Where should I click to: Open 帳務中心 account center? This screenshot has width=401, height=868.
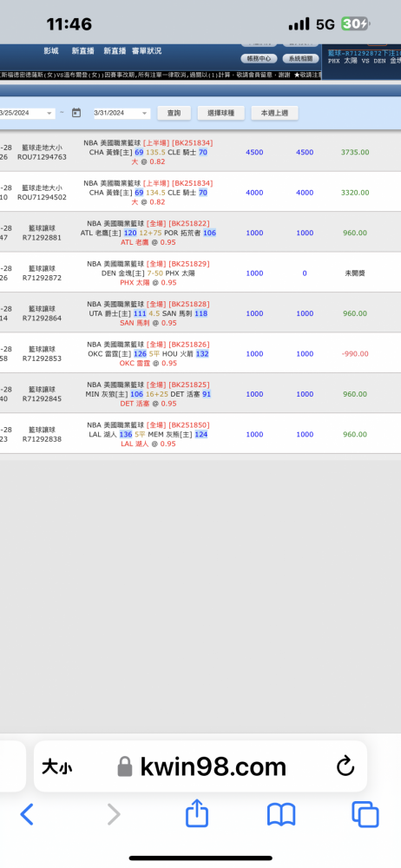pos(260,58)
